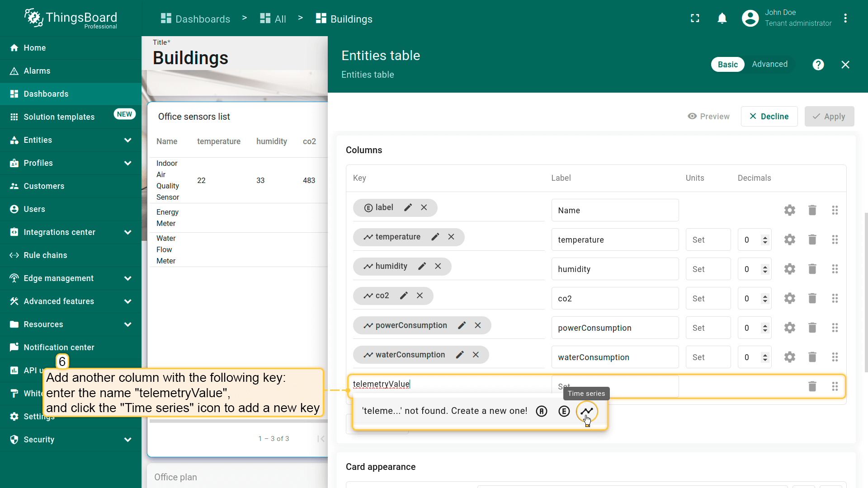
Task: Delete the humidity column row
Action: [812, 269]
